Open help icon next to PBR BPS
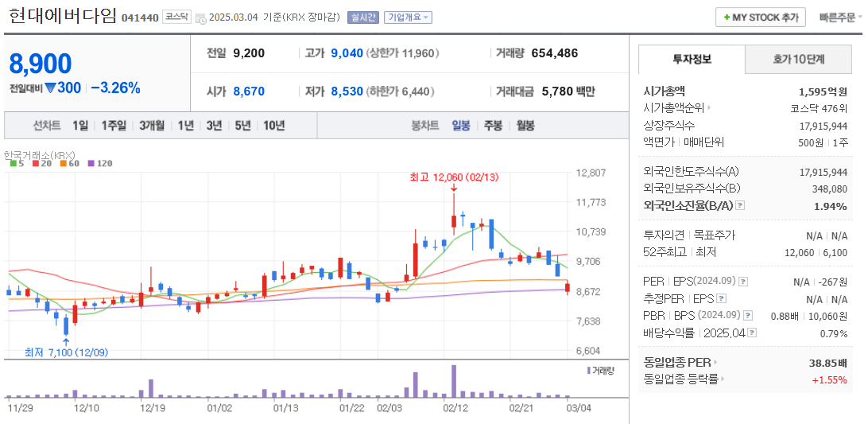The height and width of the screenshot is (424, 868). pos(748,316)
